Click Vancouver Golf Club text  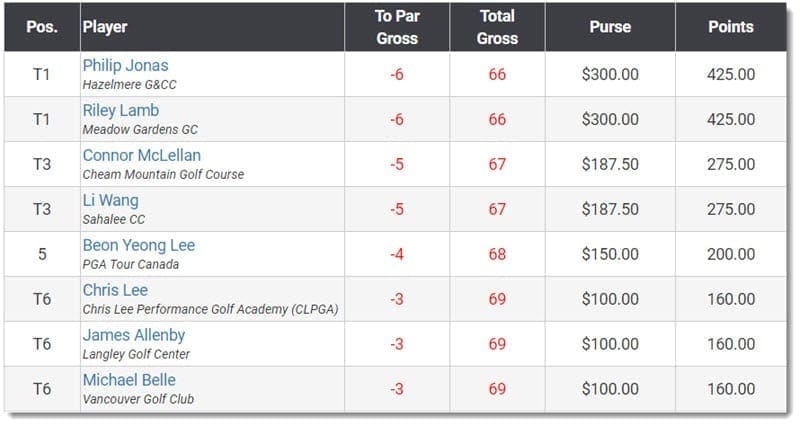click(x=138, y=399)
